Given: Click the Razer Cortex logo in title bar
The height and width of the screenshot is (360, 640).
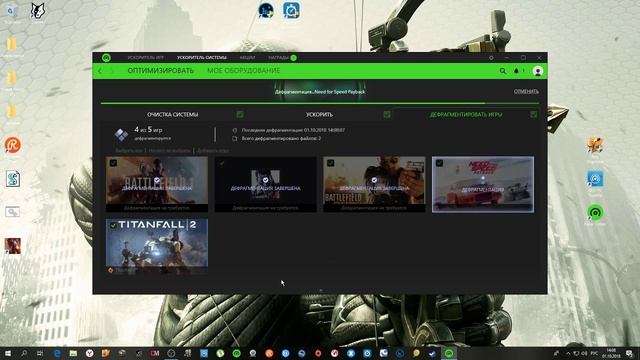Looking at the screenshot, I should point(106,58).
